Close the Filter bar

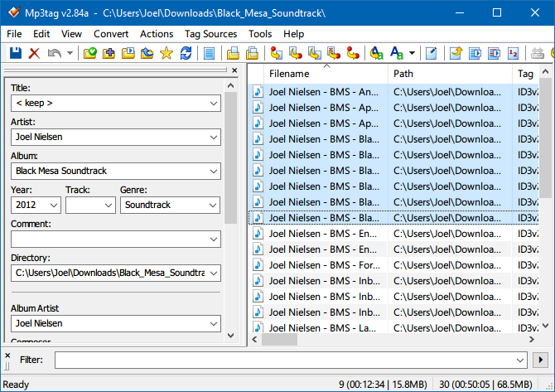[7, 356]
